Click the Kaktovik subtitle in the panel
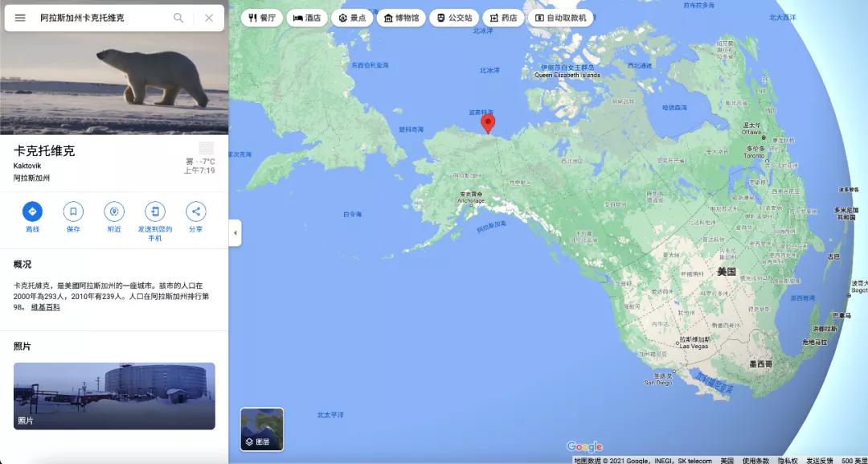Viewport: 868px width, 464px height. tap(27, 166)
